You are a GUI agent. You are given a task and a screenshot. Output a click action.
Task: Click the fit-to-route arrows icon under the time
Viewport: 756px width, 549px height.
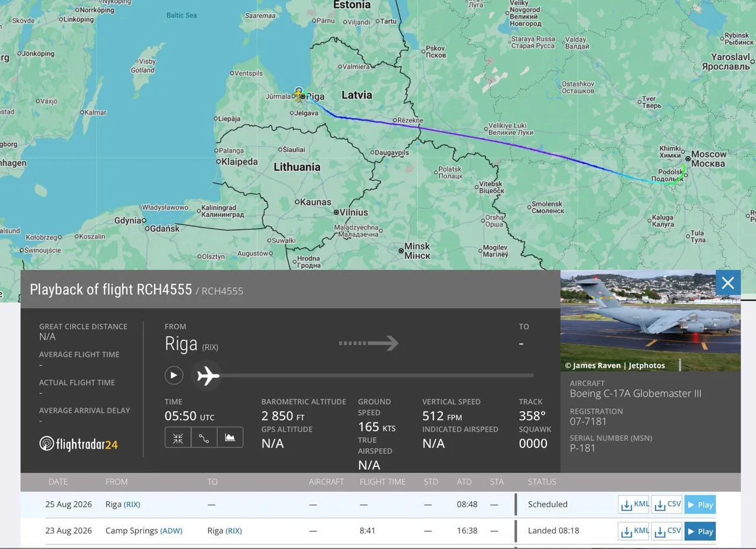pyautogui.click(x=178, y=438)
